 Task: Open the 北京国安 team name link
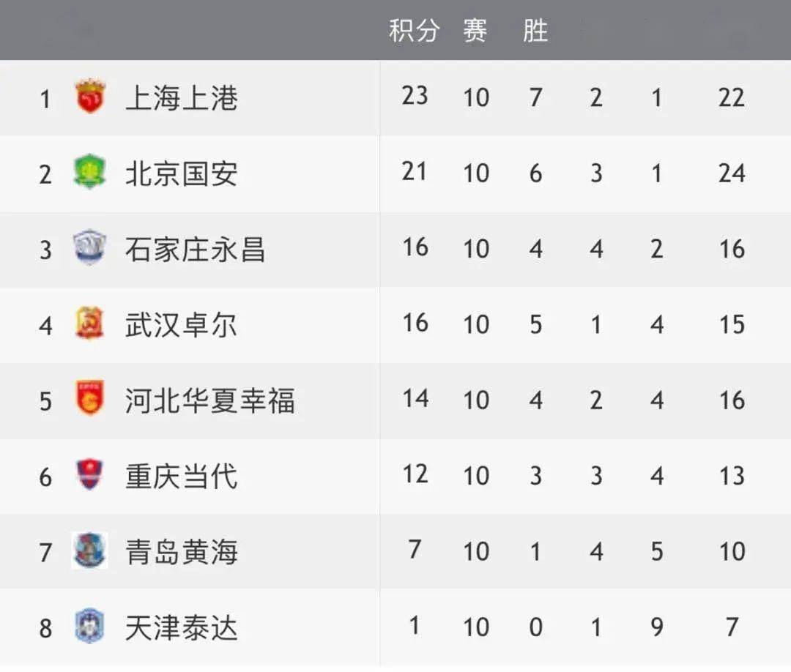click(x=181, y=173)
